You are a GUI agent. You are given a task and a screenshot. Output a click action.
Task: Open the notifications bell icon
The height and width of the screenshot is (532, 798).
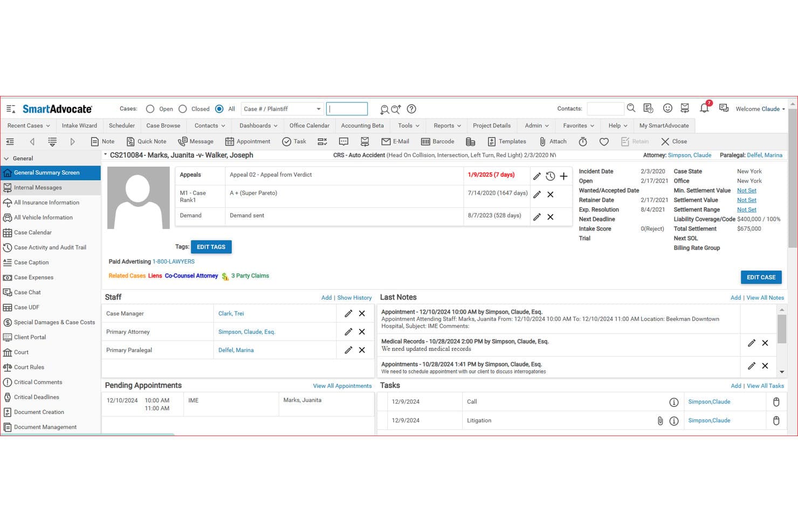704,108
